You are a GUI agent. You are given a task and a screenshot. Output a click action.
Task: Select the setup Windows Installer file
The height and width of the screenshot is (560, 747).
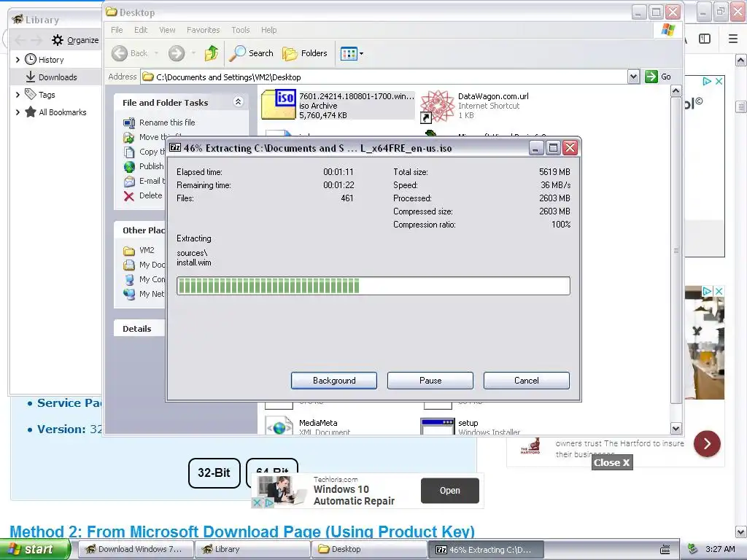click(471, 427)
